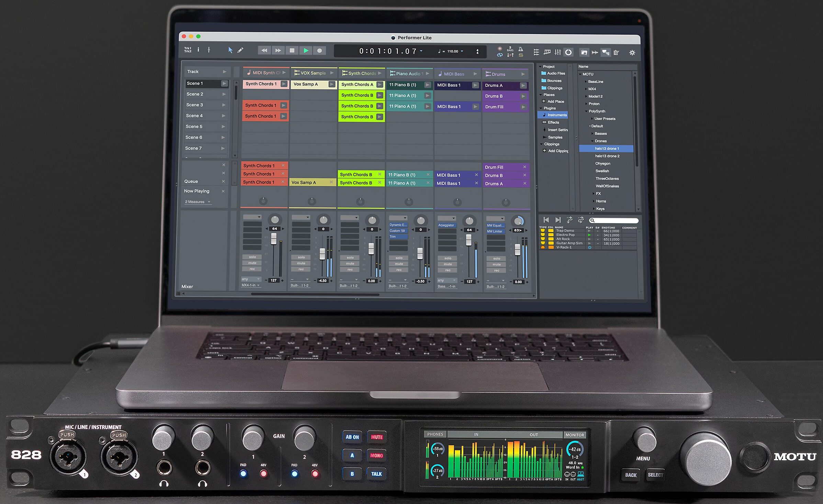Screen dimensions: 823x504
Task: Launch Scene 1 play arrow
Action: (224, 83)
